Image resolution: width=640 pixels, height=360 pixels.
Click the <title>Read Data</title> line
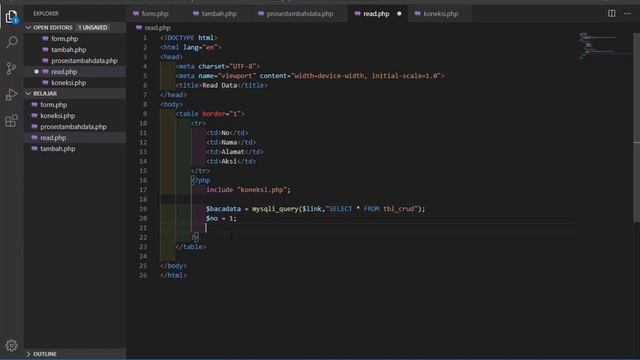click(222, 85)
